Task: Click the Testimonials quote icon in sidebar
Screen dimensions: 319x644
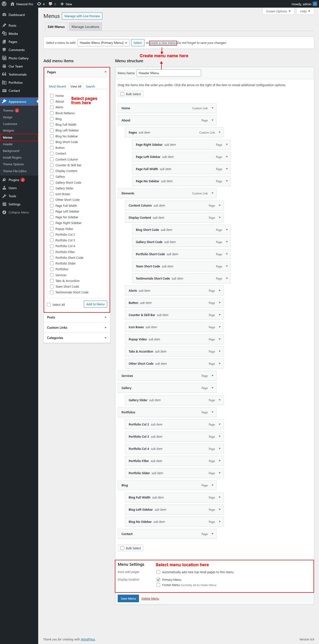Action: coord(4,74)
